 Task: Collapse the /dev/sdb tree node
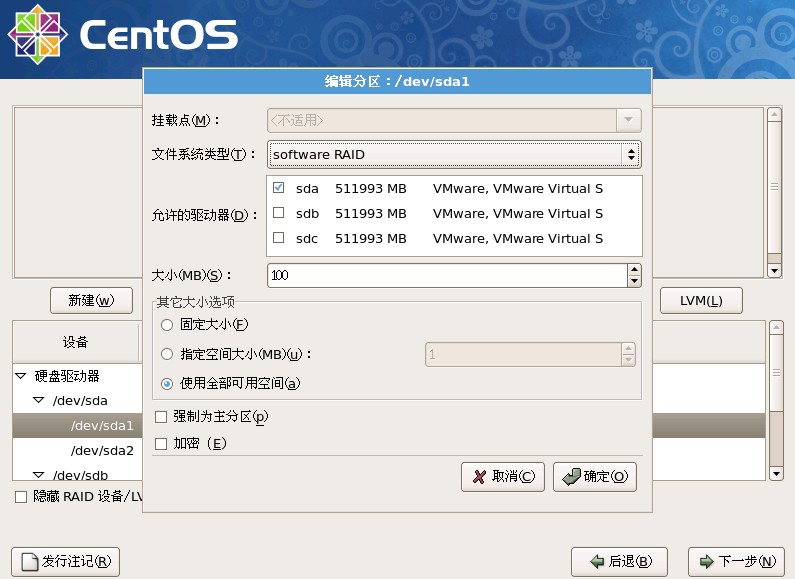point(39,475)
